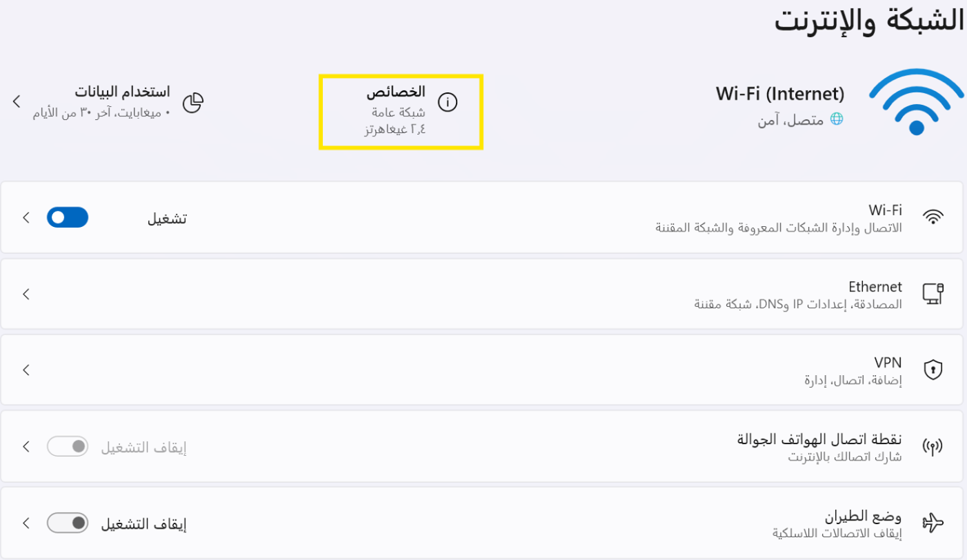
Task: Click the info icon in the الخصائص card
Action: pyautogui.click(x=448, y=101)
